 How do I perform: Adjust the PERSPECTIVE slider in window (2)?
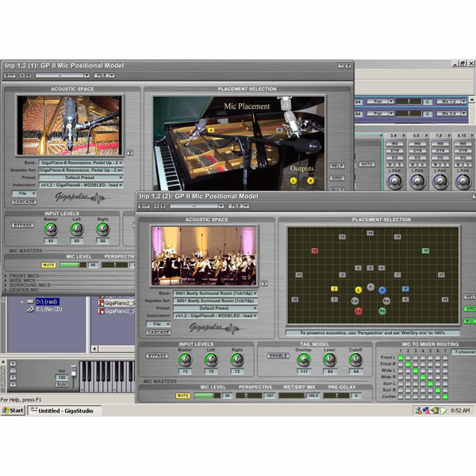[249, 396]
